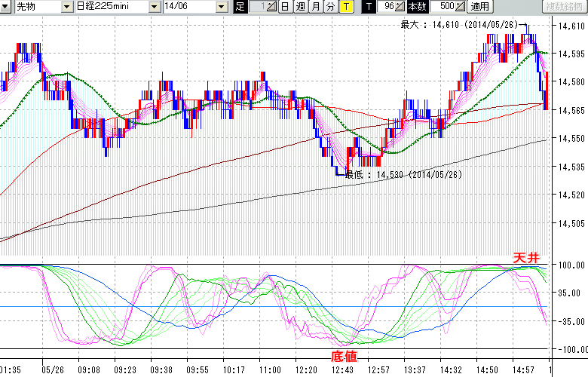Open the 14/06 contract month dropdown

point(221,7)
